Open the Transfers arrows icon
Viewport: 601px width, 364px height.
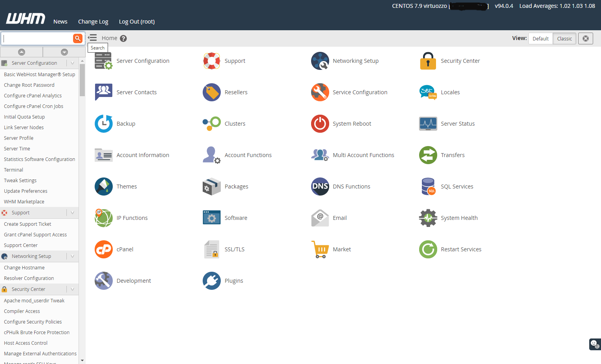[428, 155]
